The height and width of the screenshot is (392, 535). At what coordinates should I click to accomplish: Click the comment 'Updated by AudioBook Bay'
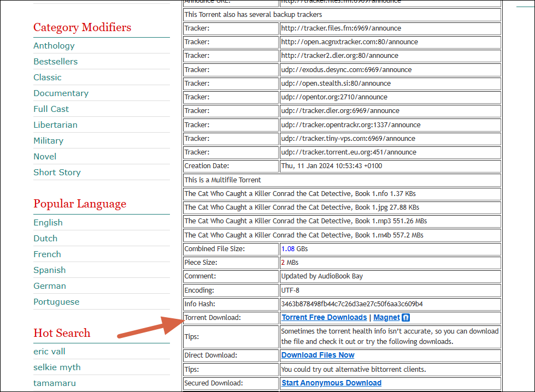322,276
